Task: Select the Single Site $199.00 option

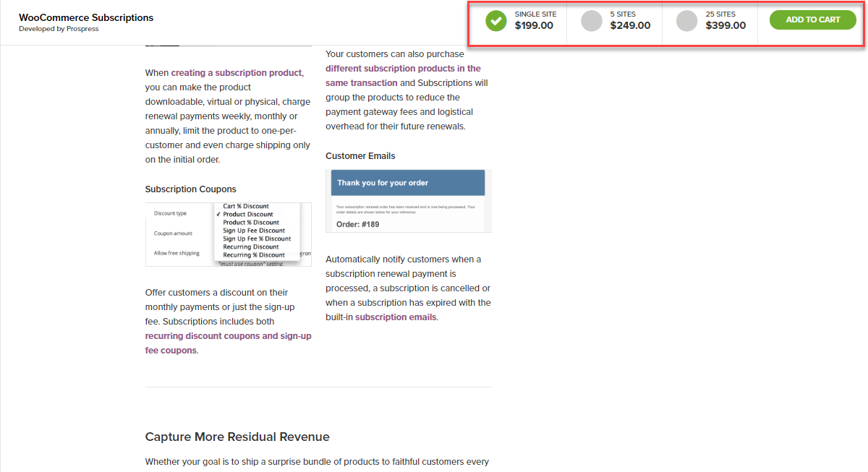Action: pos(521,21)
